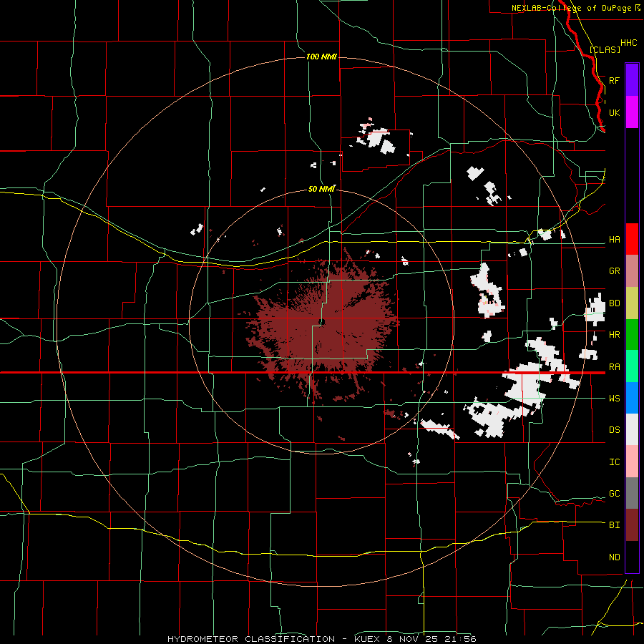Click the HHC product label
This screenshot has height=644, width=644.
629,43
